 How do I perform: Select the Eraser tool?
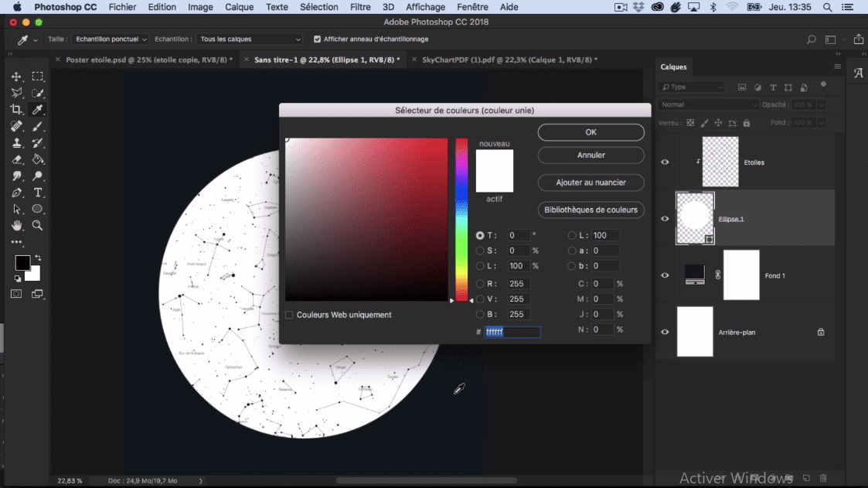(x=16, y=159)
